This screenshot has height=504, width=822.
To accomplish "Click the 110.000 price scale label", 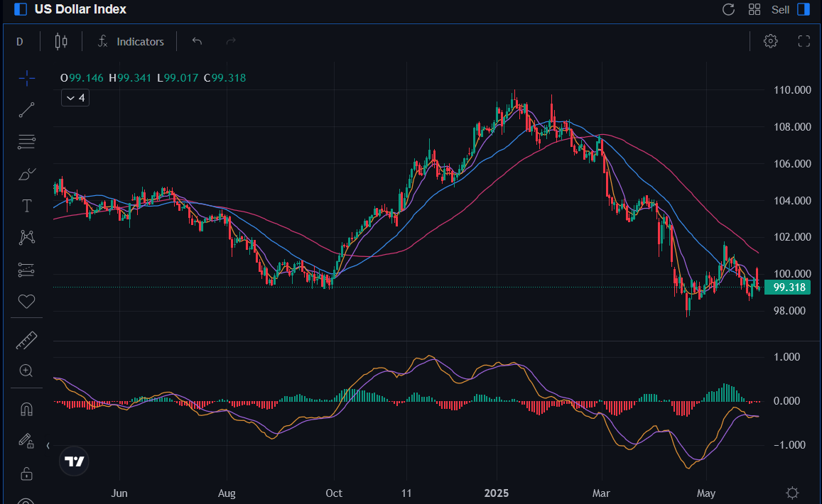I will 792,90.
